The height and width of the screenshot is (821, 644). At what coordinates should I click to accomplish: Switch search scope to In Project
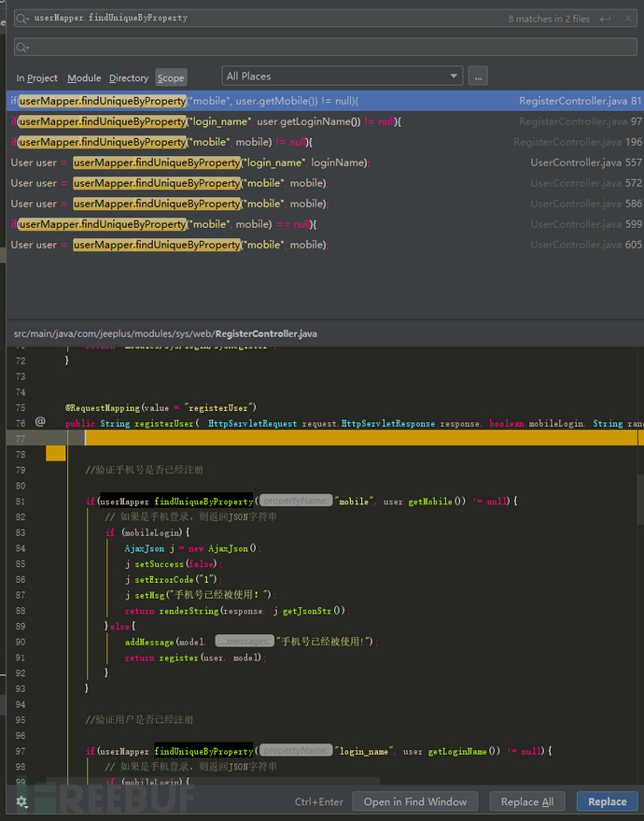pos(36,78)
